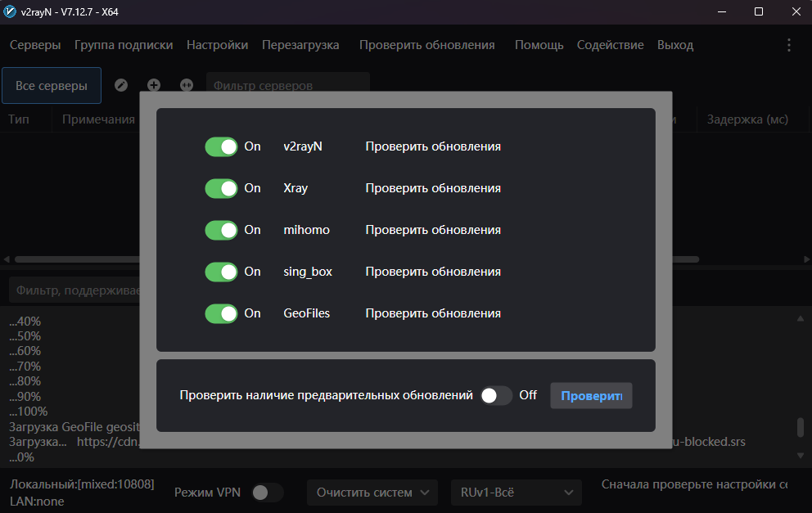
Task: Click the ...40% log line
Action: [25, 322]
